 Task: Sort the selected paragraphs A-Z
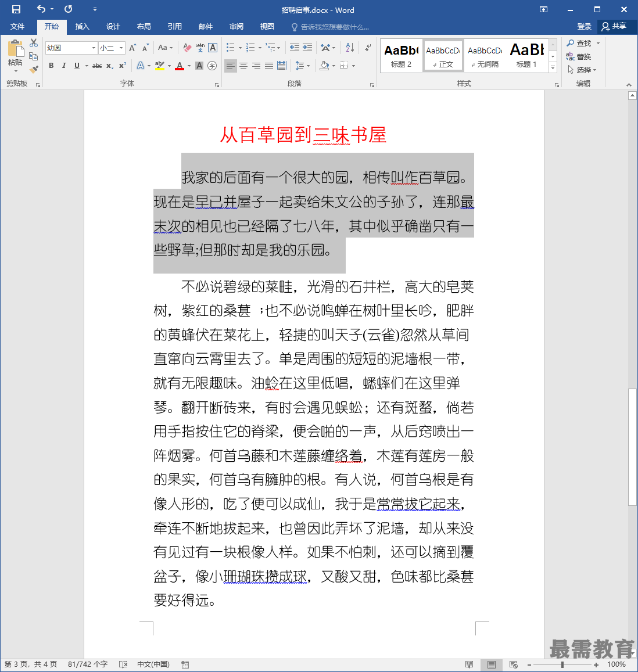coord(350,48)
